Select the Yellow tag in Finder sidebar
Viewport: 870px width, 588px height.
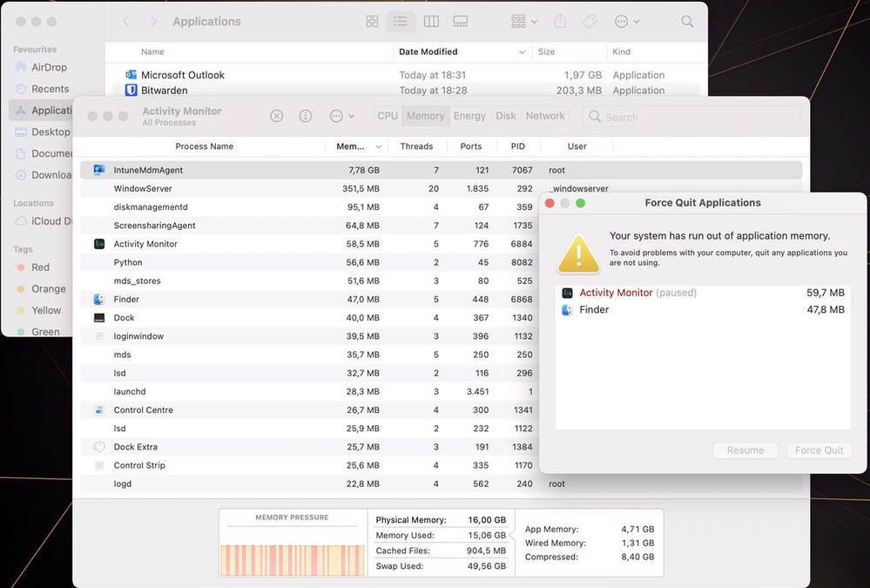click(46, 310)
